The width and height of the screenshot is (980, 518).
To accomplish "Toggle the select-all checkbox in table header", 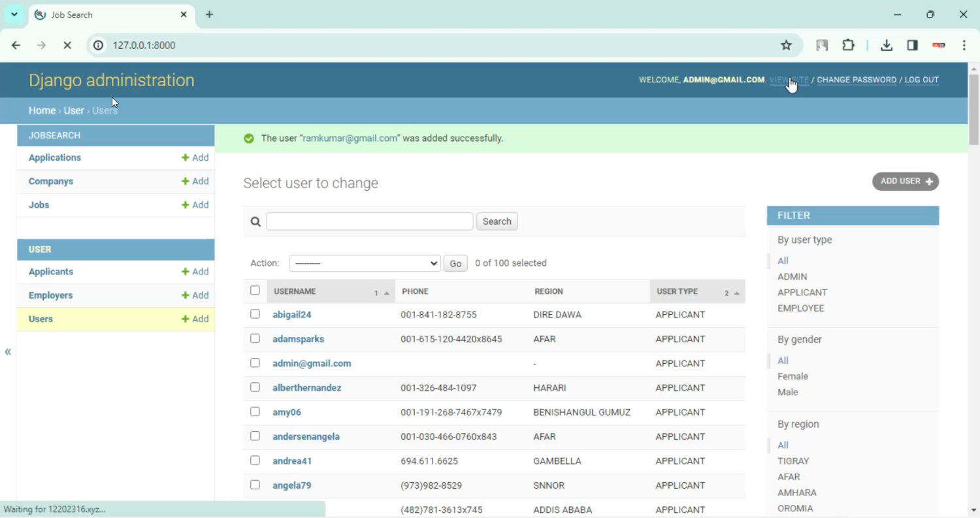I will [255, 291].
